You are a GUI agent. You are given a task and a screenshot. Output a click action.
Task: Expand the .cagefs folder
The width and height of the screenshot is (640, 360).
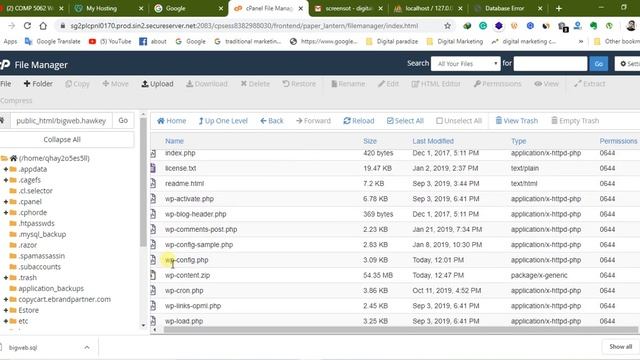[6, 180]
